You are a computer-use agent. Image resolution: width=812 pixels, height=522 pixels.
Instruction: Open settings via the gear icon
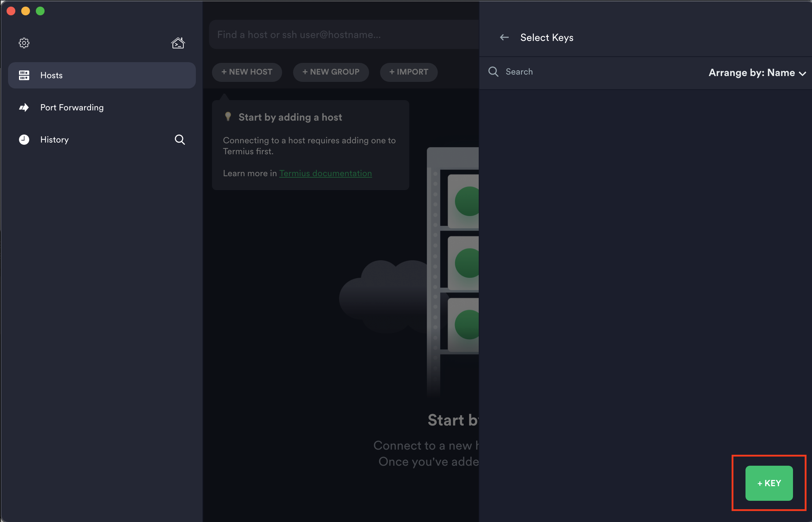tap(24, 43)
